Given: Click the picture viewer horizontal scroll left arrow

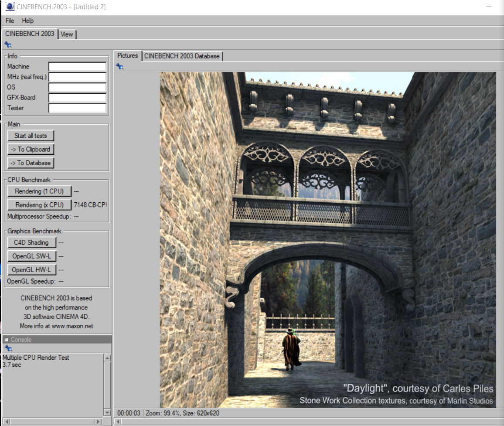Looking at the screenshot, I should pyautogui.click(x=118, y=422).
